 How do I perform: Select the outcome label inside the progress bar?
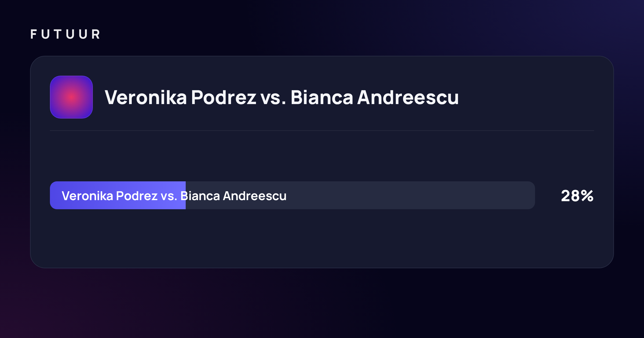click(174, 196)
